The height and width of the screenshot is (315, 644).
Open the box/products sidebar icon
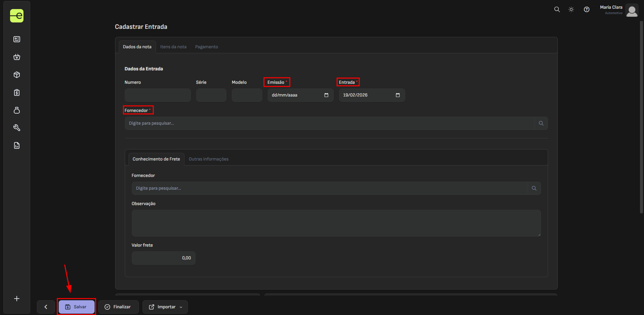click(17, 75)
